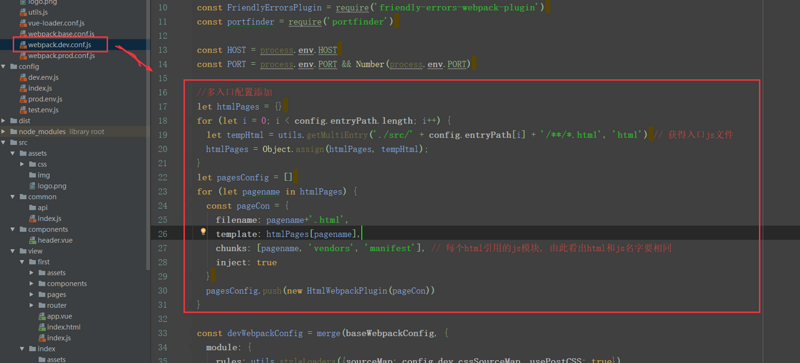Click the app.vue file icon
800x363 pixels.
point(42,316)
